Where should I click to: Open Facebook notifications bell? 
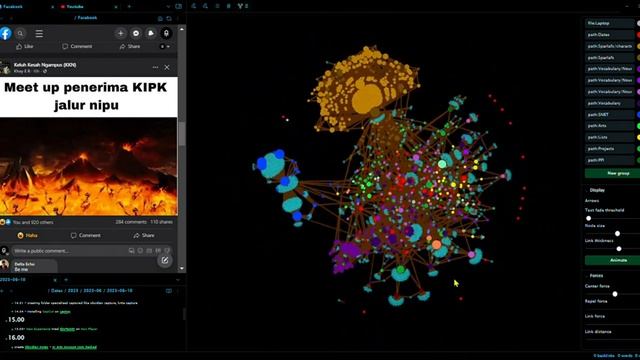pyautogui.click(x=151, y=33)
